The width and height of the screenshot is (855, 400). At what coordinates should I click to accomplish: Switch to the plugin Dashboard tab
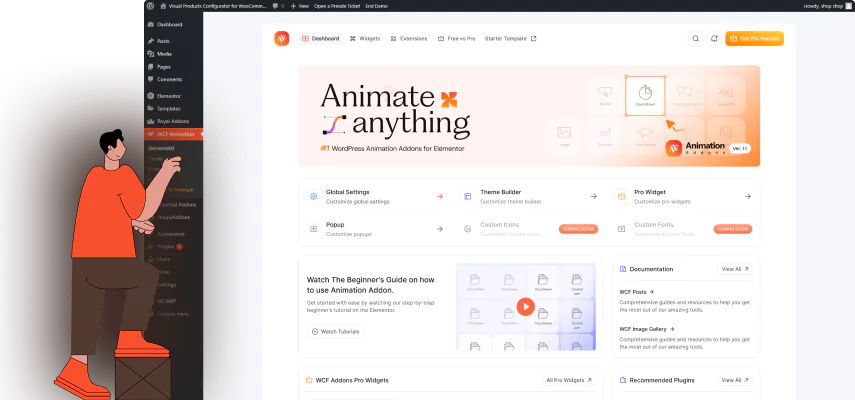pos(321,39)
